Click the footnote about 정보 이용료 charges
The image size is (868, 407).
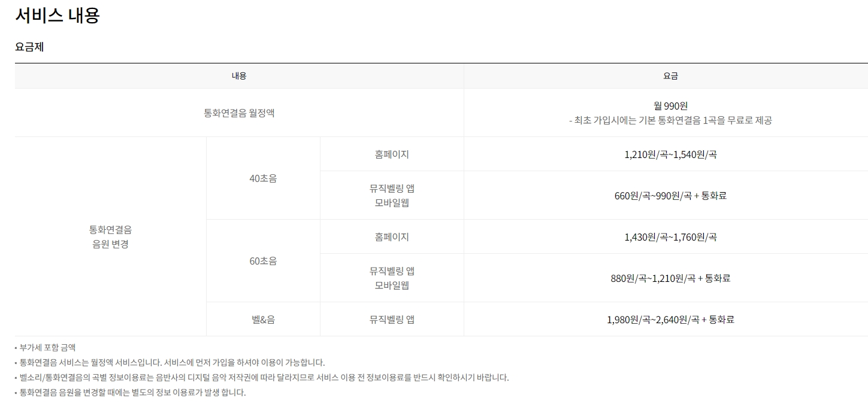pos(131,391)
